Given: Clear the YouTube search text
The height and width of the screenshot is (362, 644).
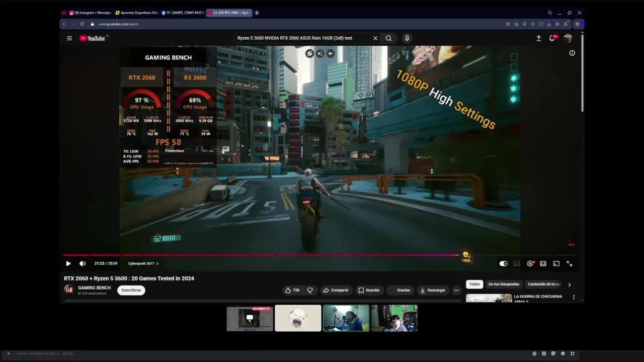Looking at the screenshot, I should coord(375,38).
